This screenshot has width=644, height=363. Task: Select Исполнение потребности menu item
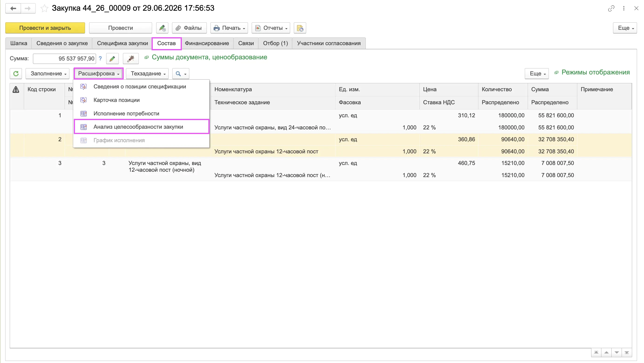pyautogui.click(x=142, y=113)
